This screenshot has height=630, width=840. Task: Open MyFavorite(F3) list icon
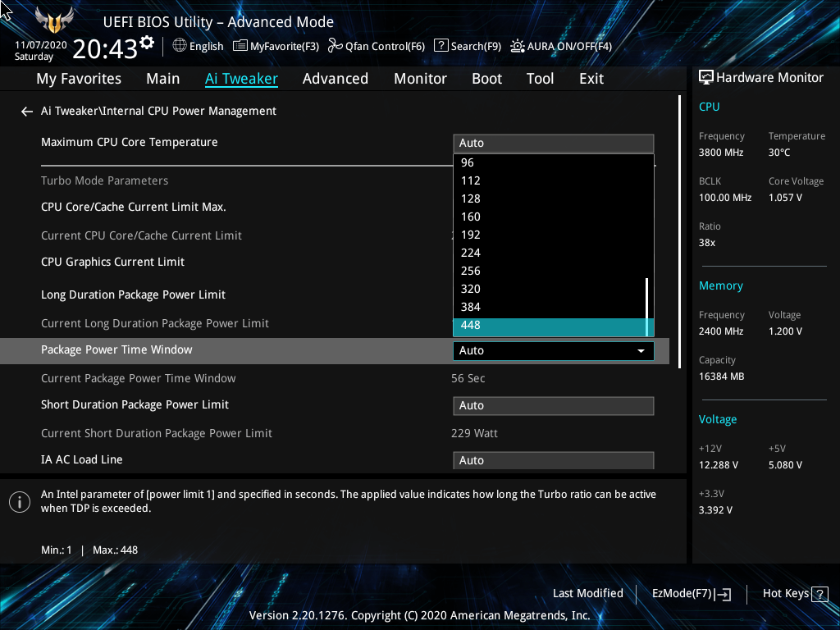(240, 46)
